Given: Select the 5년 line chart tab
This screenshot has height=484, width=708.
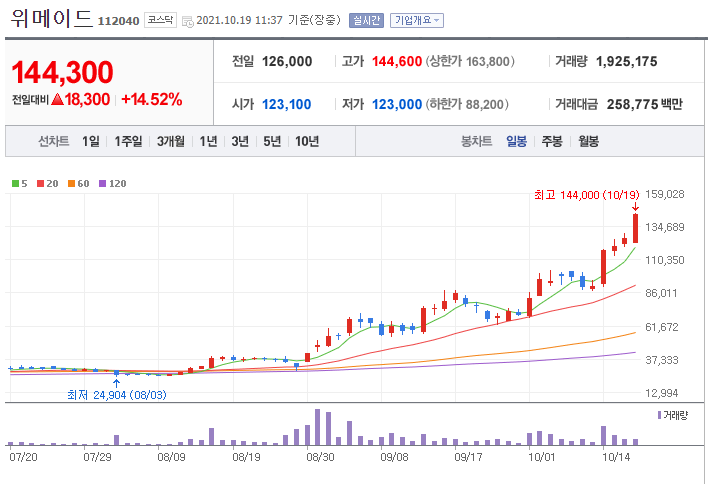Looking at the screenshot, I should pyautogui.click(x=272, y=141).
